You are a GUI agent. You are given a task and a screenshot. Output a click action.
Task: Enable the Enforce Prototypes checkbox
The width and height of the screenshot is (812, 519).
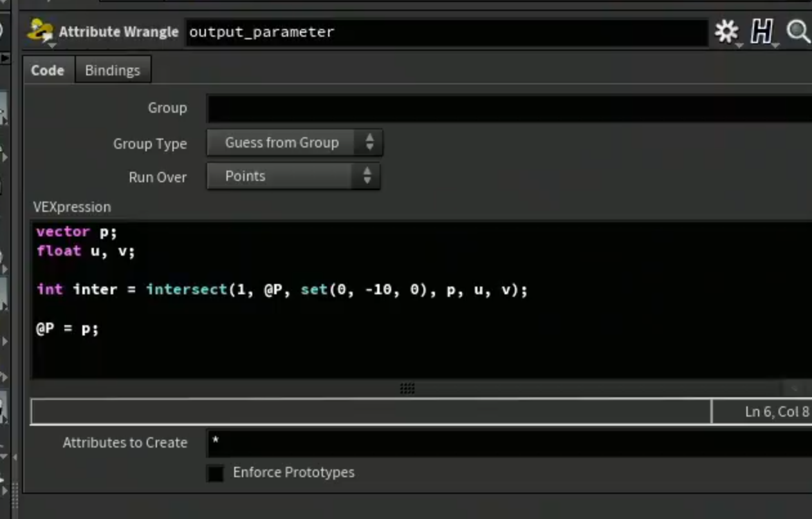(x=216, y=473)
